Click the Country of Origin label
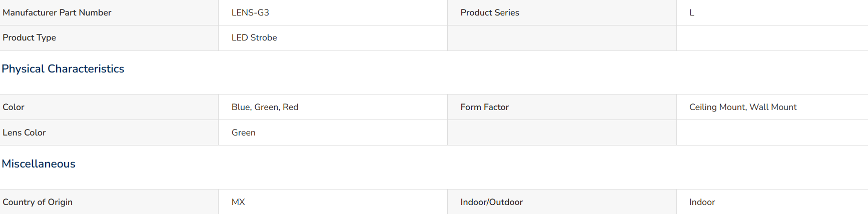The height and width of the screenshot is (214, 868). pyautogui.click(x=38, y=202)
